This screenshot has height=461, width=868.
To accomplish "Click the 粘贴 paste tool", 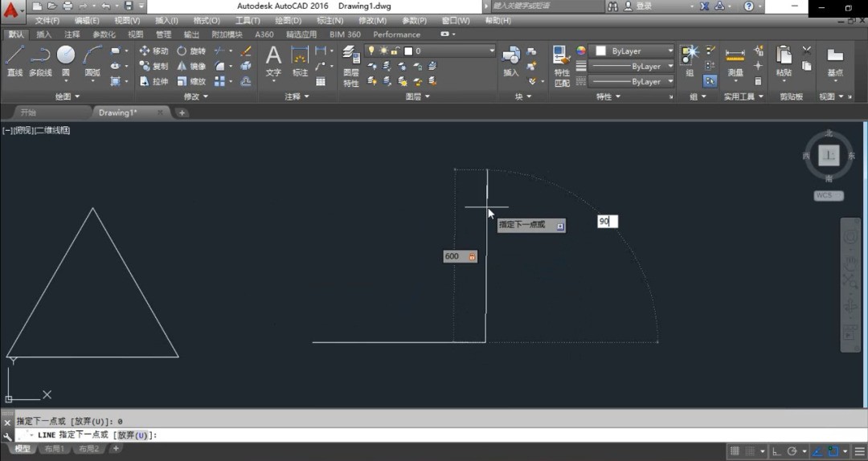I will [784, 61].
